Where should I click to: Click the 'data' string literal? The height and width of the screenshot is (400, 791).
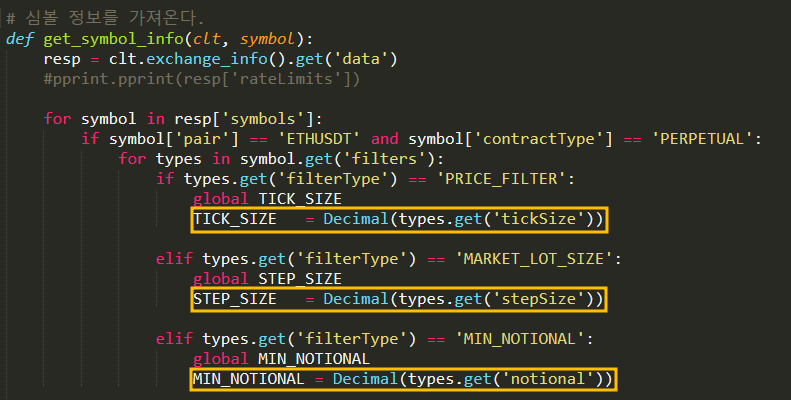click(361, 59)
